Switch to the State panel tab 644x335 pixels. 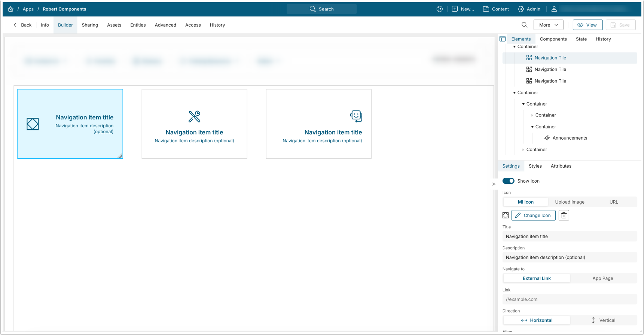581,39
